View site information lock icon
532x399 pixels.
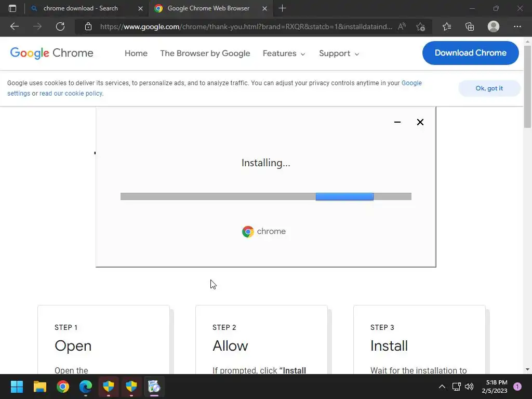pos(88,26)
